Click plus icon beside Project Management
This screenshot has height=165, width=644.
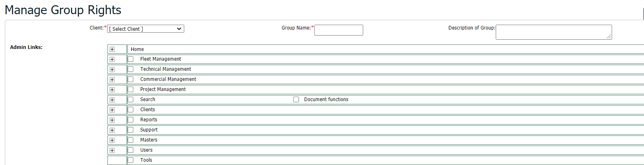[112, 90]
